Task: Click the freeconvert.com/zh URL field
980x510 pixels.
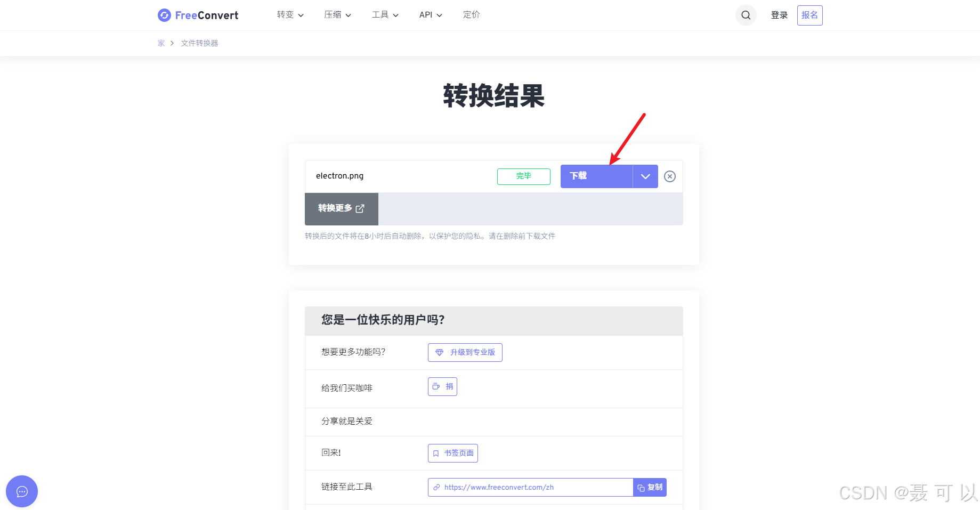Action: pyautogui.click(x=528, y=487)
